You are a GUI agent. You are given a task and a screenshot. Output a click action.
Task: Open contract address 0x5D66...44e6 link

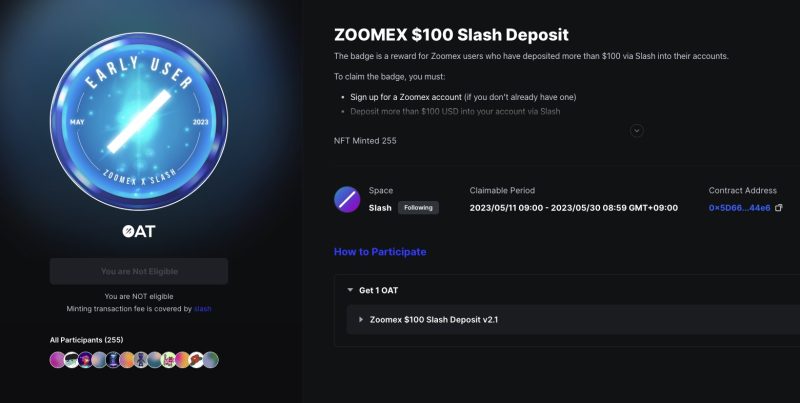coord(739,208)
